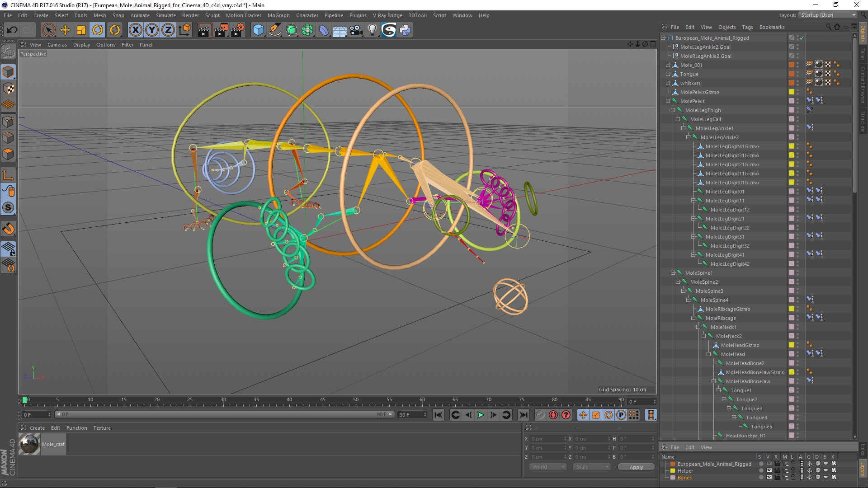The width and height of the screenshot is (868, 488).
Task: Add a Light object
Action: pos(372,30)
